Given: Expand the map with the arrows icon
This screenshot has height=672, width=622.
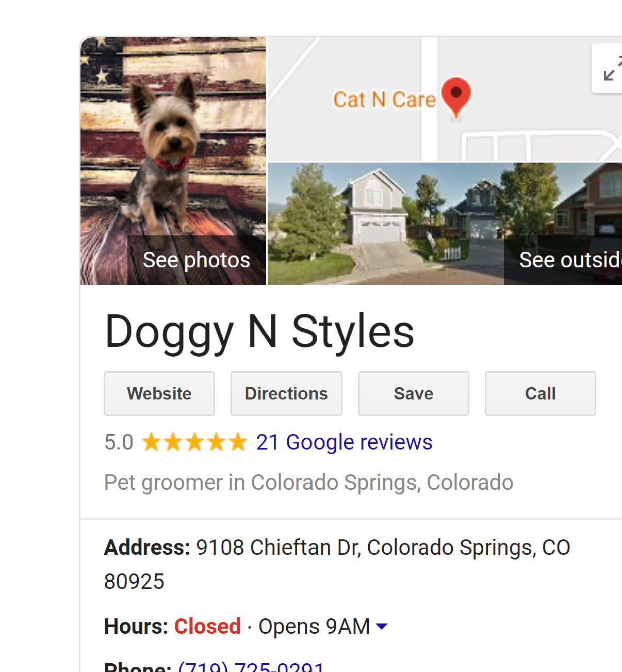Looking at the screenshot, I should click(x=609, y=69).
